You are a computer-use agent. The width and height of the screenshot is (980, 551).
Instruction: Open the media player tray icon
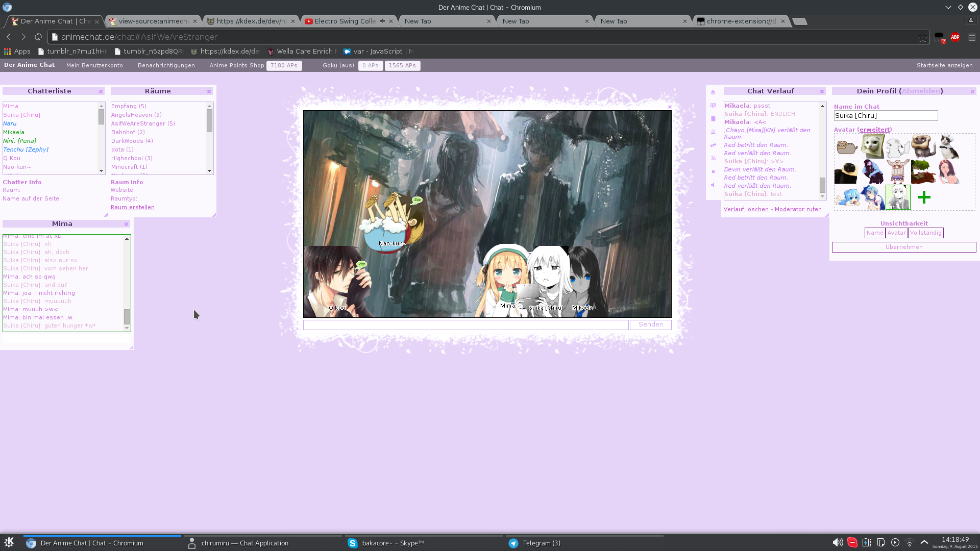point(895,543)
